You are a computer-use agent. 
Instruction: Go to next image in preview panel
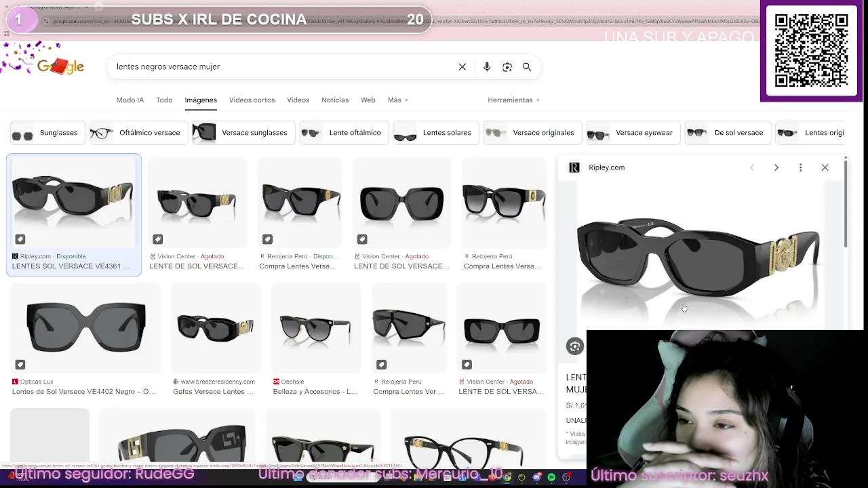pyautogui.click(x=776, y=167)
